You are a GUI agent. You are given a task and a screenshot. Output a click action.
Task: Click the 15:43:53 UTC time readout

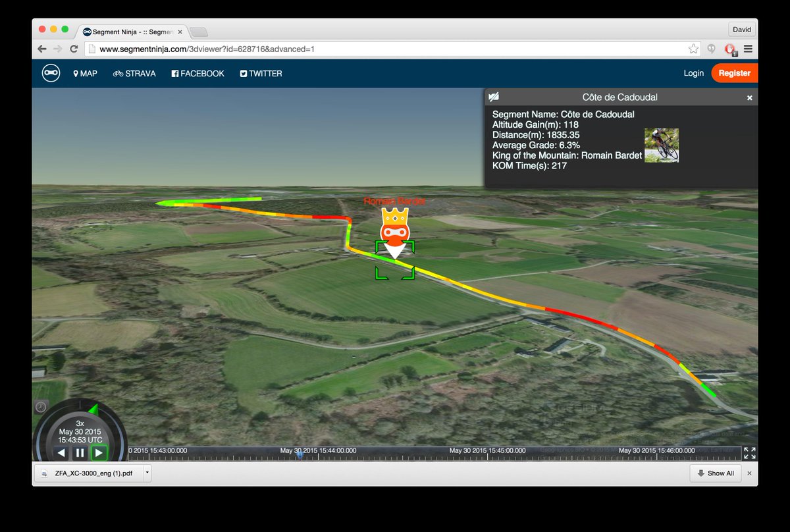[x=80, y=440]
